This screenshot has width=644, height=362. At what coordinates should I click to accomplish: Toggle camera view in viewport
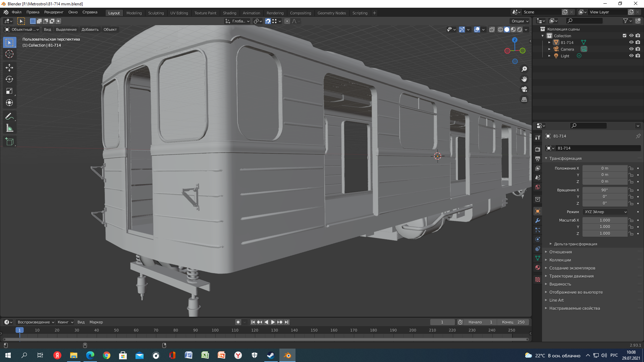(x=524, y=89)
